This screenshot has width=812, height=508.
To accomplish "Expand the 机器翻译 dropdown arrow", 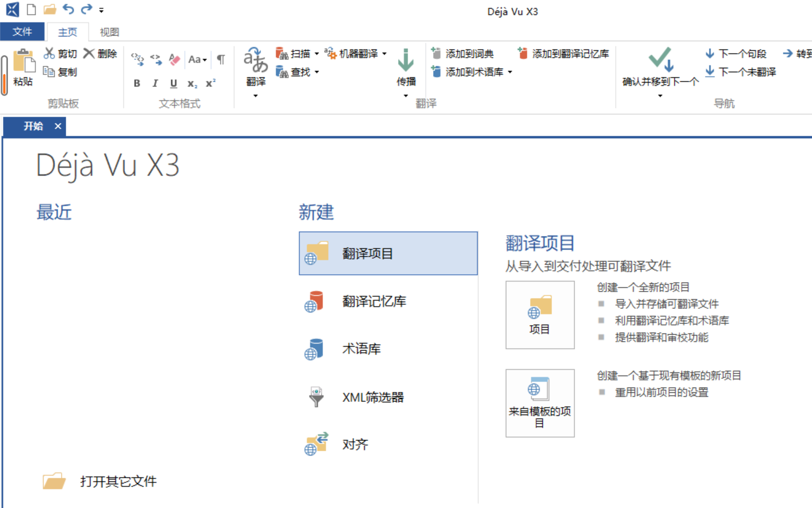I will pyautogui.click(x=384, y=54).
